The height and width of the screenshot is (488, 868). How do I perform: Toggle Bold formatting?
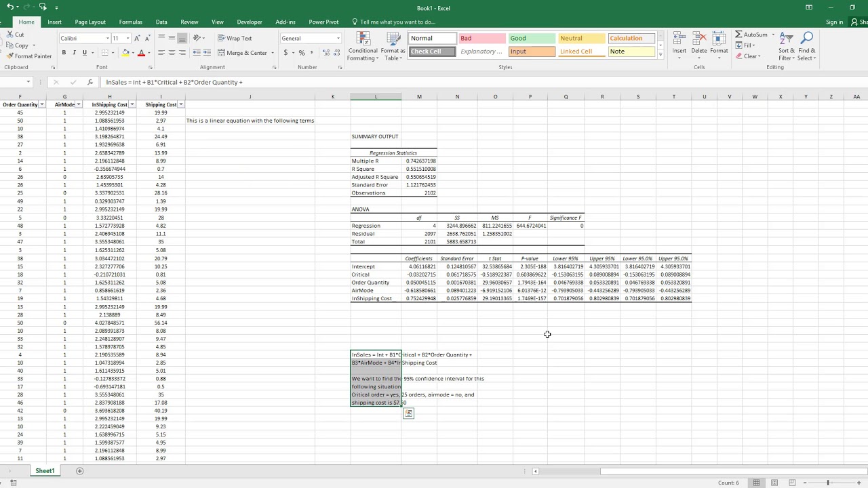pos(64,53)
